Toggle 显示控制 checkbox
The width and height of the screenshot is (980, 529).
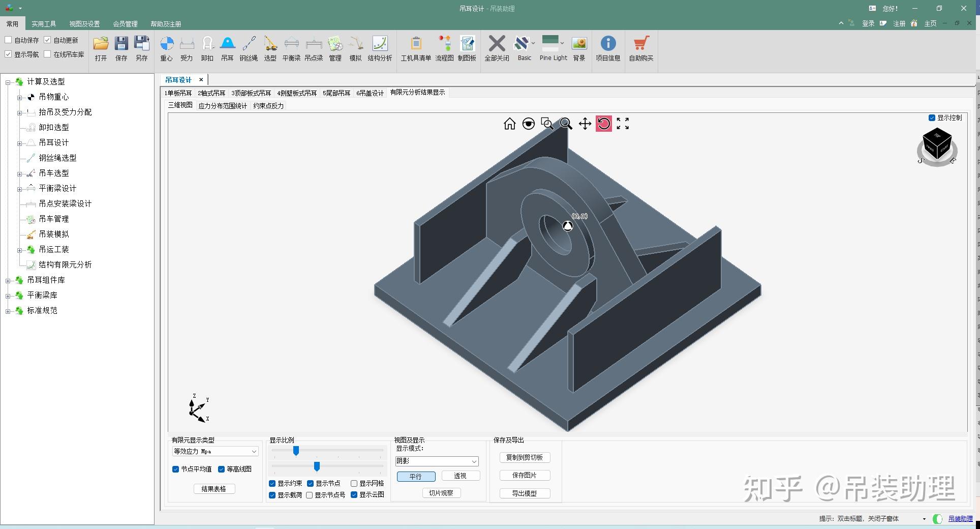(x=932, y=117)
